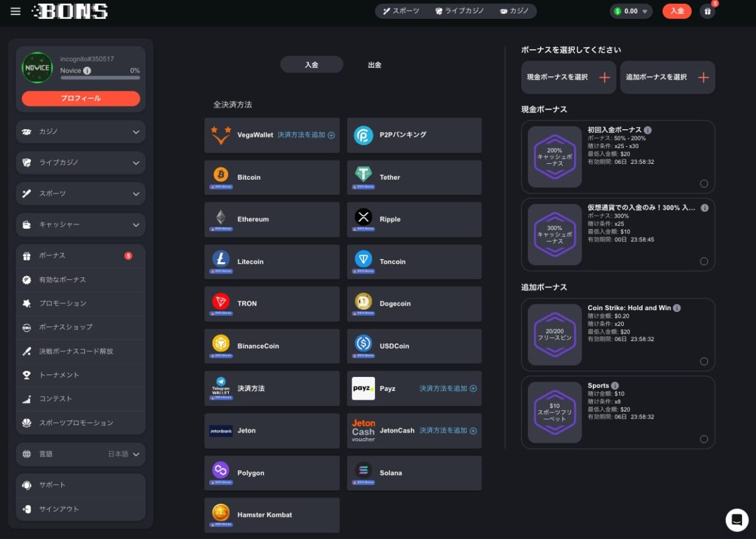
Task: Open the live chat bubble icon
Action: 736,520
